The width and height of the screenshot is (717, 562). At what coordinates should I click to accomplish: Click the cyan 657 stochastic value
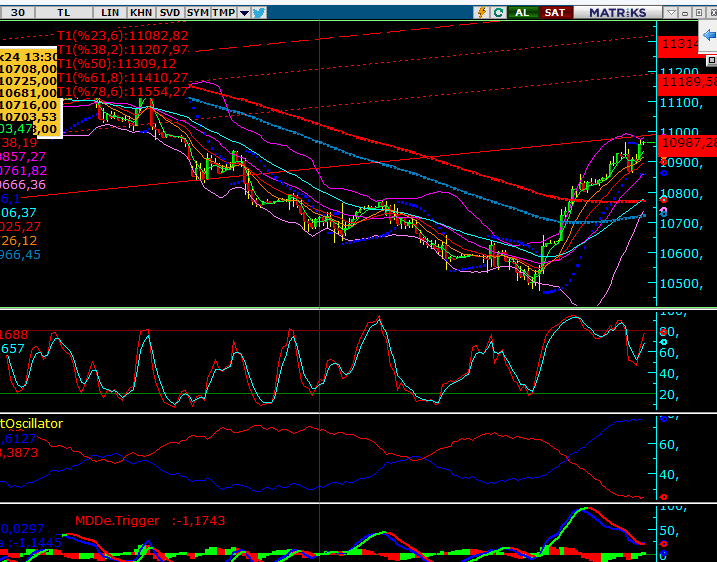(12, 349)
